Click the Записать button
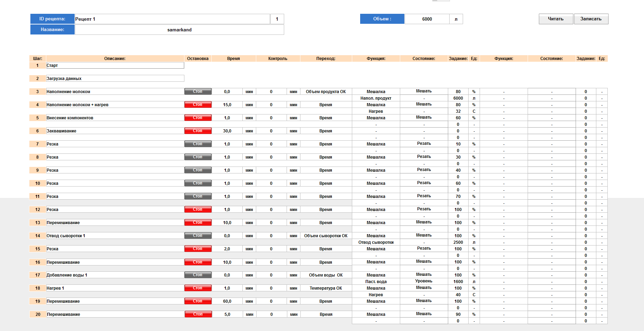The width and height of the screenshot is (644, 331). click(591, 19)
